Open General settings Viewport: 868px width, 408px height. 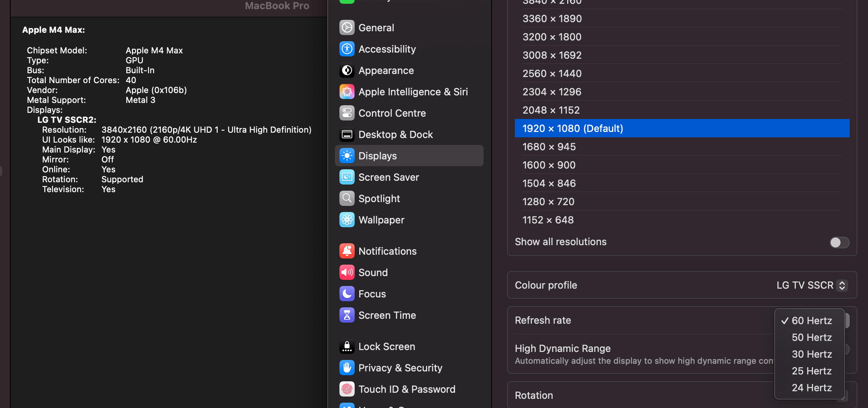pos(376,27)
